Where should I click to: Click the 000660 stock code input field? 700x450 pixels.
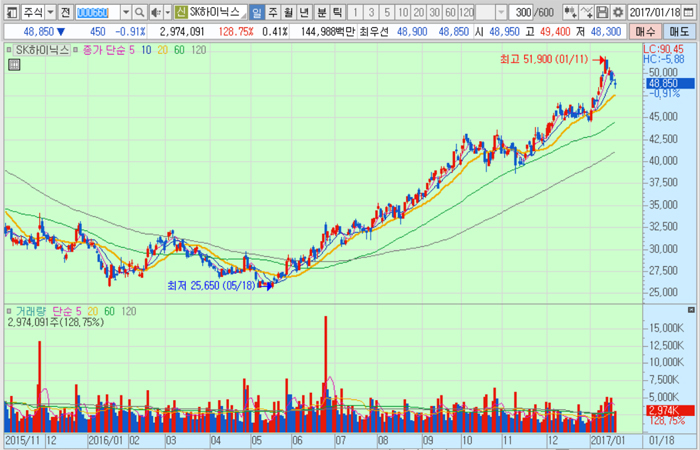[x=97, y=12]
